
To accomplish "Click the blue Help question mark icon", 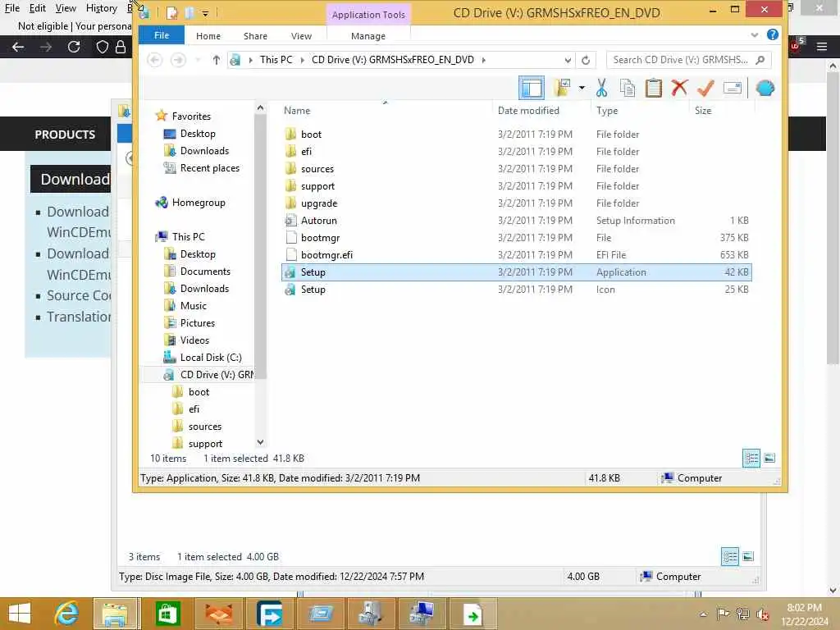I will (773, 34).
